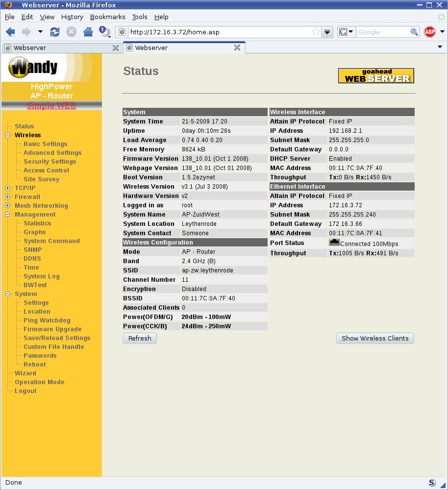The width and height of the screenshot is (448, 490).
Task: Close the first Webserver tab
Action: tap(116, 48)
